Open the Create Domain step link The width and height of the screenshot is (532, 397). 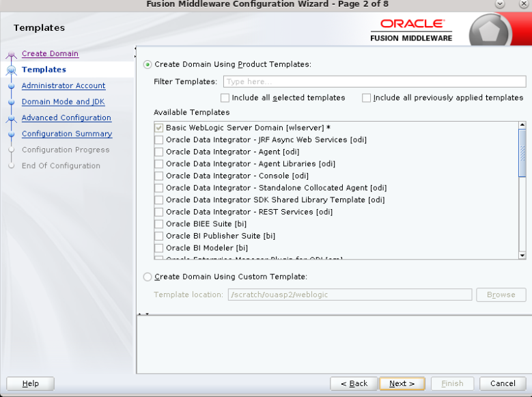tap(50, 54)
